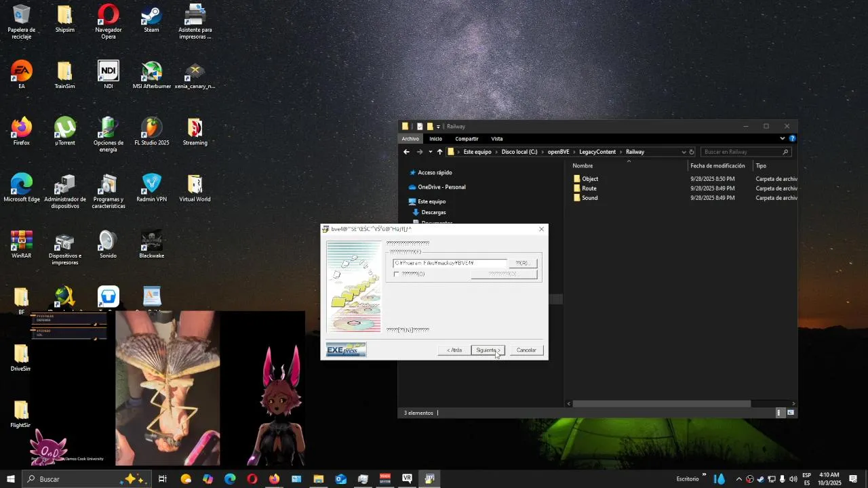This screenshot has width=868, height=488.
Task: Open the Sonido desktop shortcut
Action: [x=108, y=245]
